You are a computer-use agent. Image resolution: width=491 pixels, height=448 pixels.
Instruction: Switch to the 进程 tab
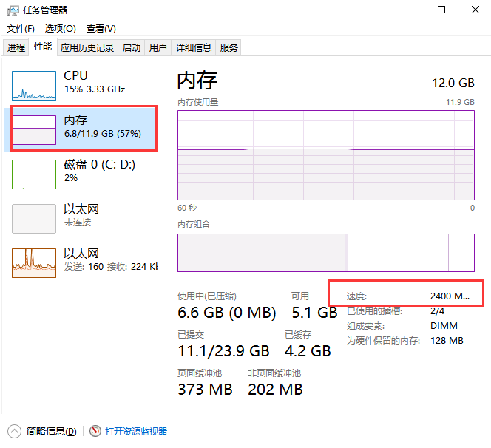click(x=16, y=48)
